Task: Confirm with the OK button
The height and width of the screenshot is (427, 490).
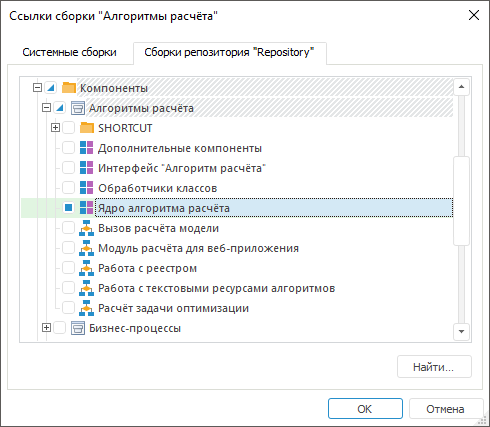Action: [365, 409]
